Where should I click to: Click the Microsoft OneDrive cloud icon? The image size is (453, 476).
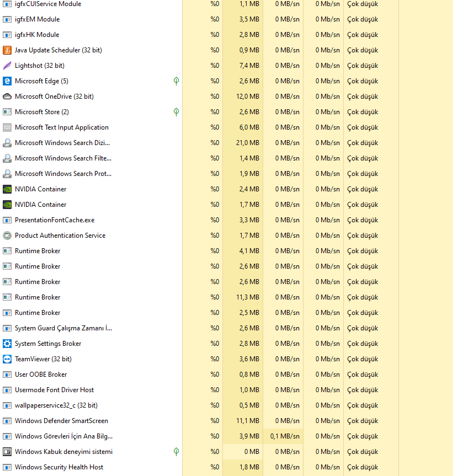coord(7,97)
